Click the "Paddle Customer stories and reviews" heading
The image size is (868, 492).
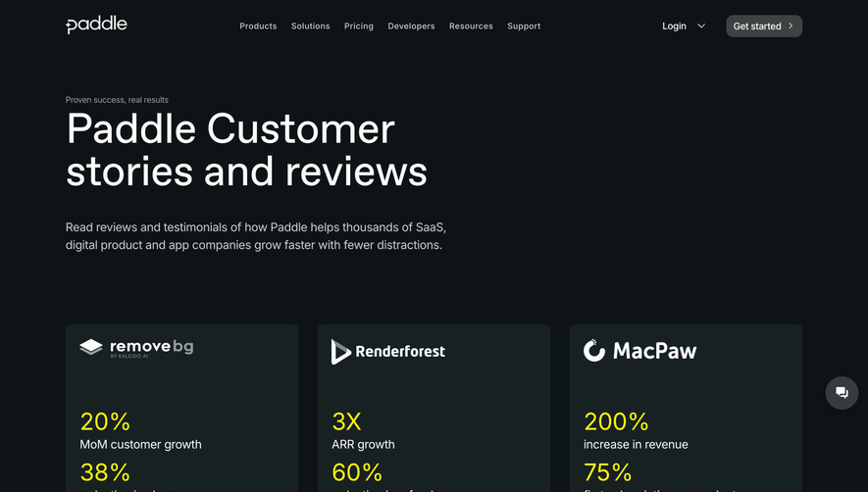point(246,150)
